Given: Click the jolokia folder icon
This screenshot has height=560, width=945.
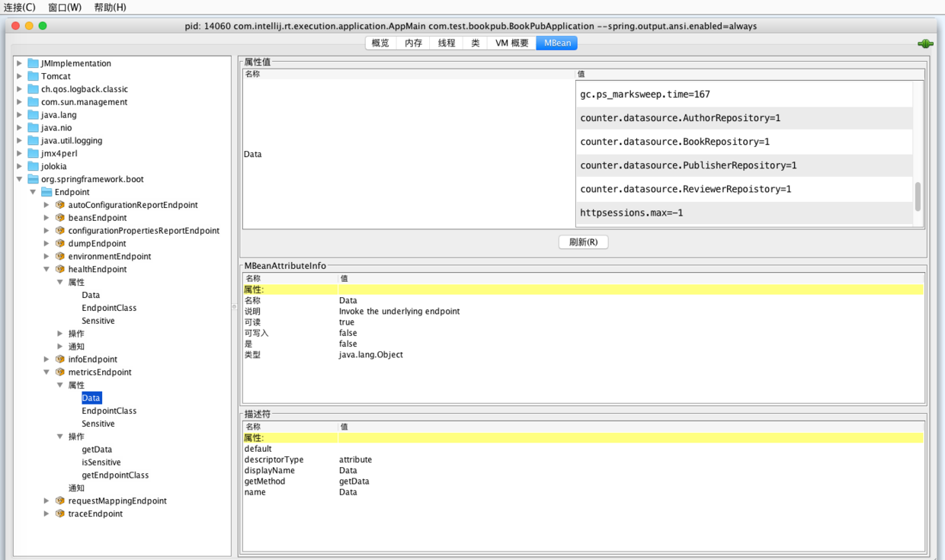Looking at the screenshot, I should (x=33, y=166).
